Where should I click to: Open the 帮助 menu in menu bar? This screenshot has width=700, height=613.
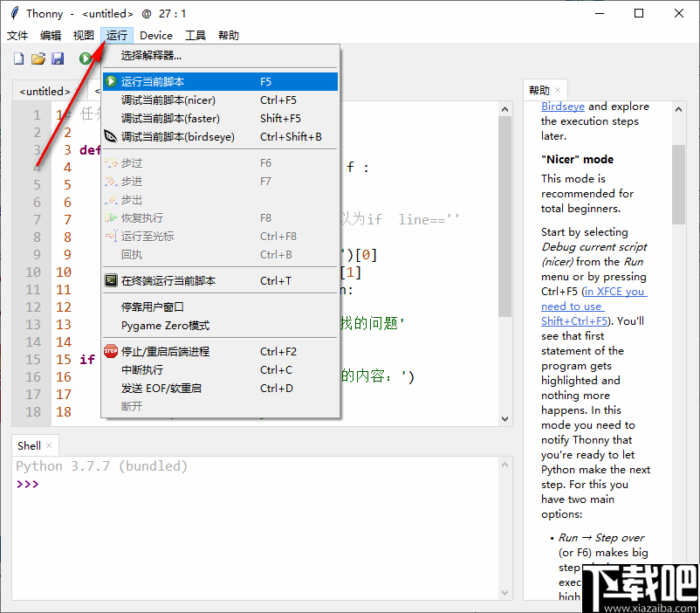pos(229,35)
